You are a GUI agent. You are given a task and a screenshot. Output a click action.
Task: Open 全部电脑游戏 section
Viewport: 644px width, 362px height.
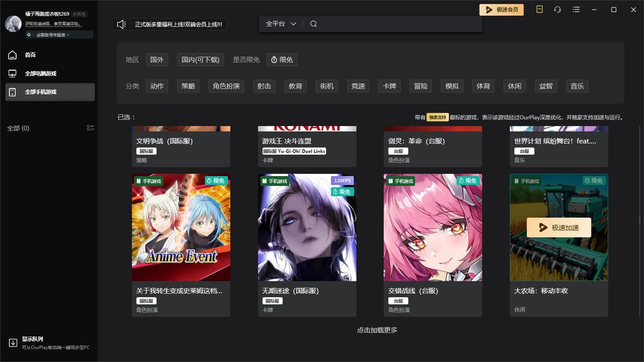tap(40, 73)
